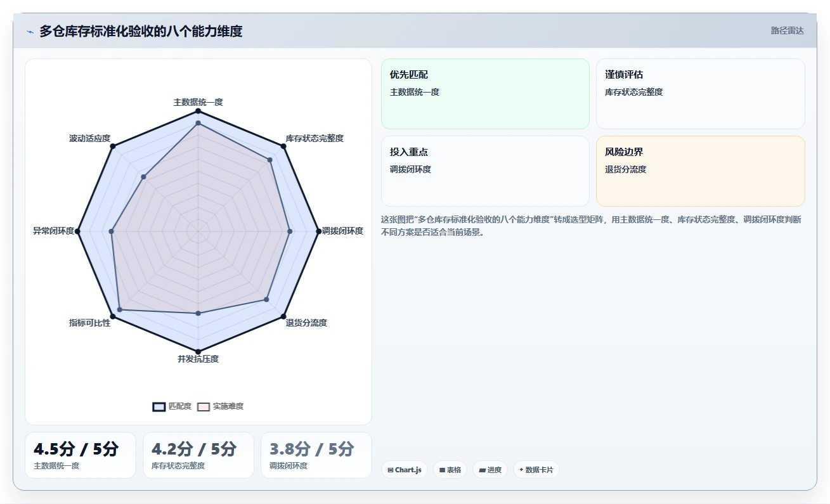Image resolution: width=830 pixels, height=504 pixels.
Task: Toggle the 实施难度 legend swatch
Action: point(204,406)
